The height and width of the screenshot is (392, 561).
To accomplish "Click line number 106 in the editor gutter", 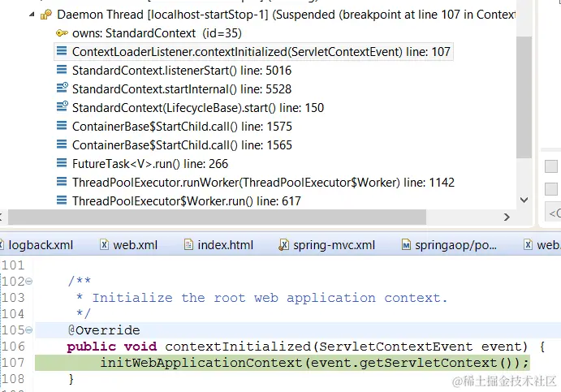I will 13,347.
